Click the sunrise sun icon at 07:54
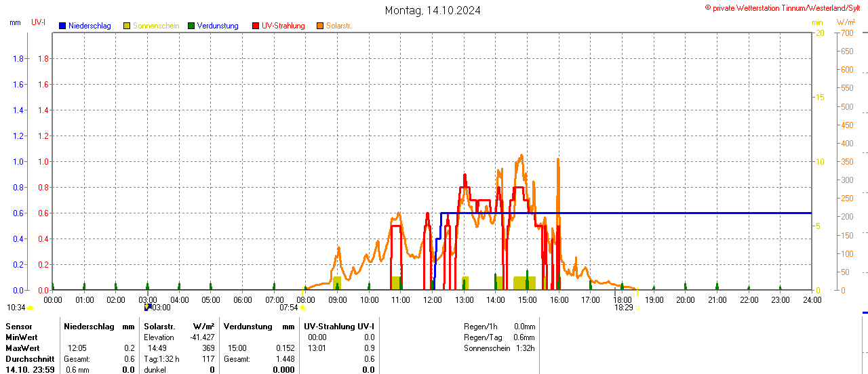The height and width of the screenshot is (374, 868). pyautogui.click(x=303, y=308)
